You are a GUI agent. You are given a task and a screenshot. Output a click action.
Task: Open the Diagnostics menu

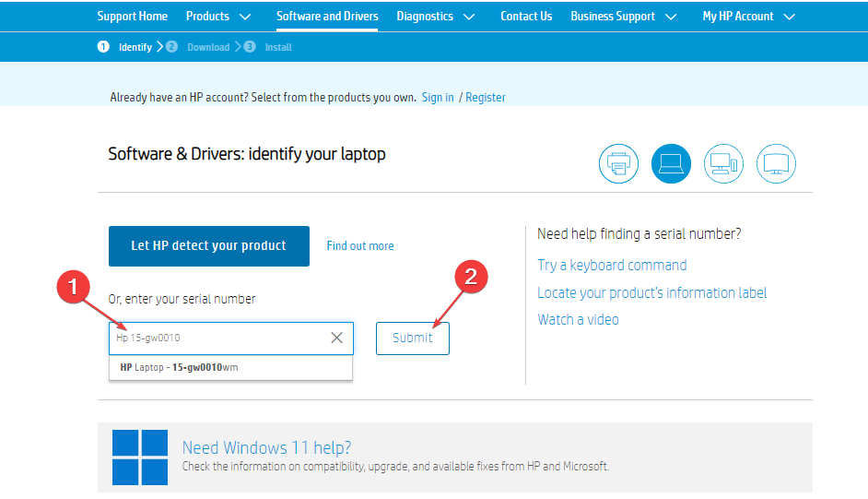tap(425, 16)
